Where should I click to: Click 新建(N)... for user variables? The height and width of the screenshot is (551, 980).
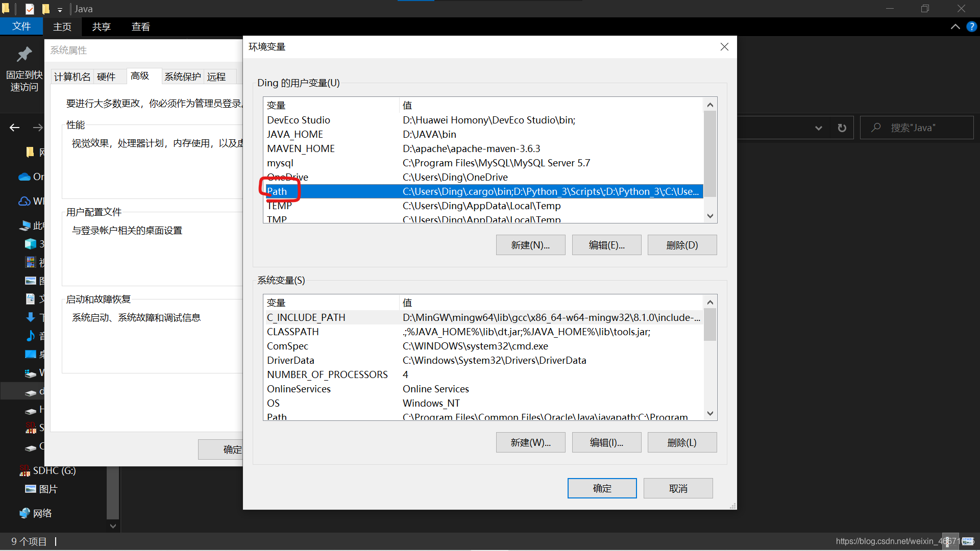pyautogui.click(x=530, y=245)
